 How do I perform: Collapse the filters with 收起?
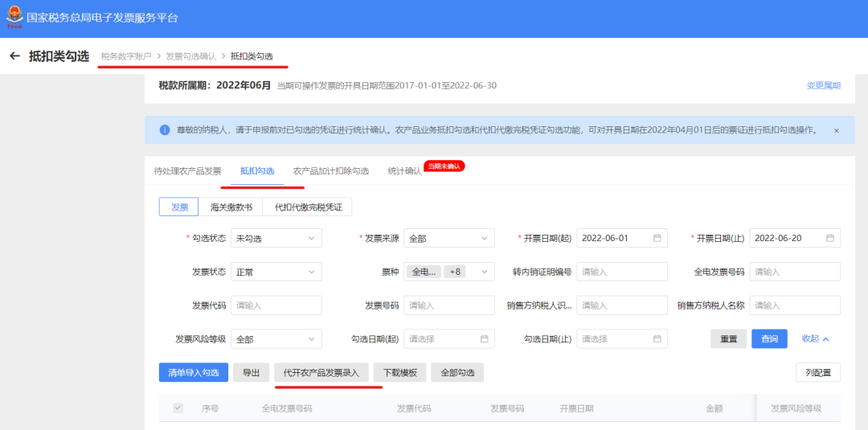[815, 339]
